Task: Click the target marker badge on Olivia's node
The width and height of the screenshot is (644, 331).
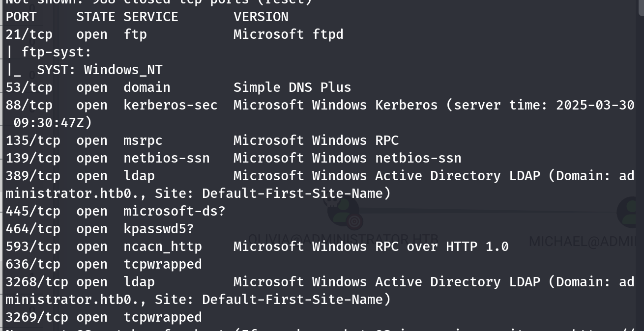Action: (x=354, y=222)
